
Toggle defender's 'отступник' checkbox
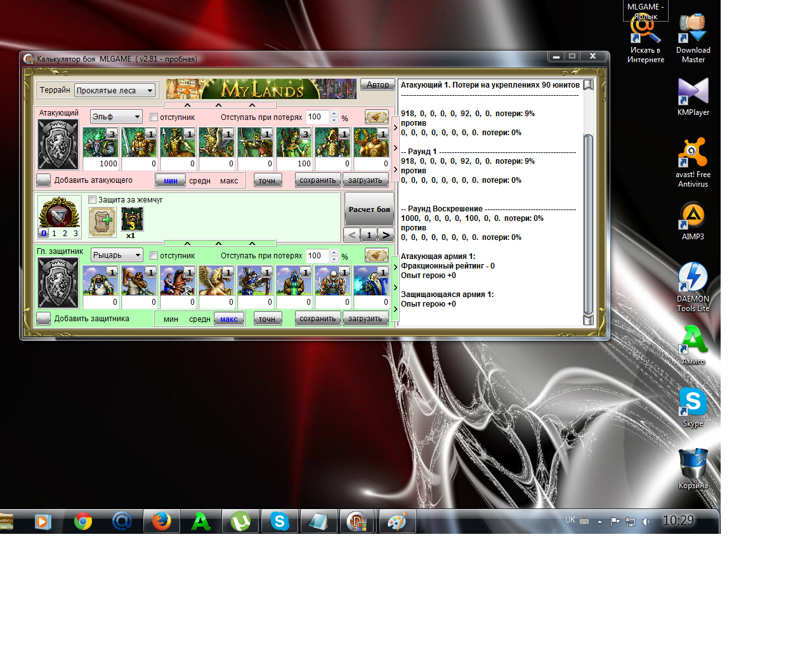[154, 256]
